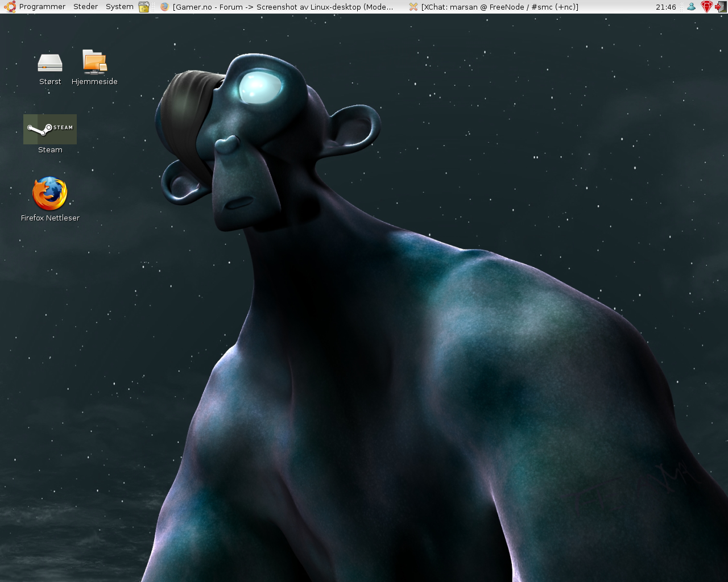Click the clock showing 21:46
The width and height of the screenshot is (728, 582).
[x=665, y=7]
